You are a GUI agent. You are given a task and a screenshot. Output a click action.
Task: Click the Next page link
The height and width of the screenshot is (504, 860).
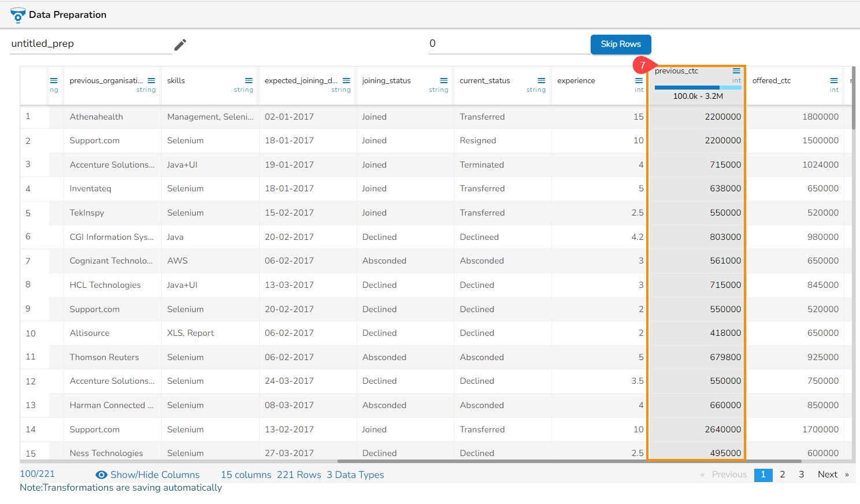coord(828,475)
